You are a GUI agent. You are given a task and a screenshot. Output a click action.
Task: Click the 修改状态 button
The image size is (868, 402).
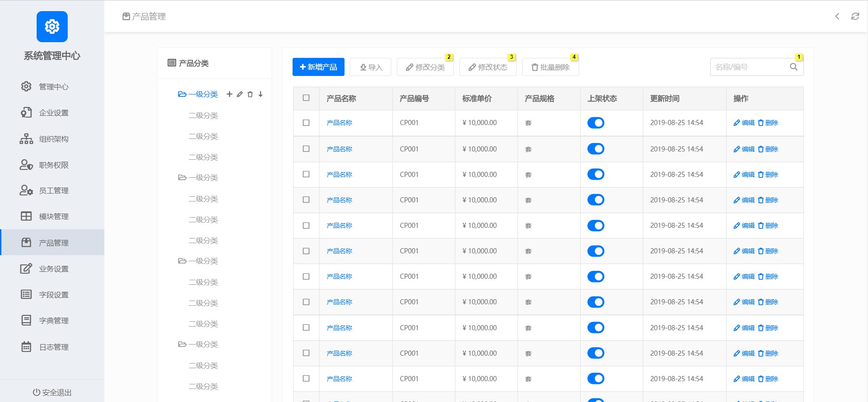(488, 67)
